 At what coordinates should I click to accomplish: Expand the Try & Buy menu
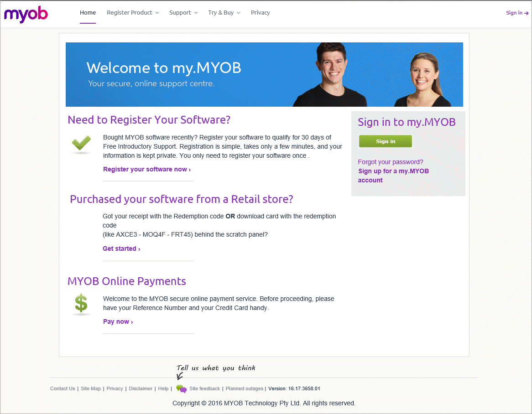224,13
